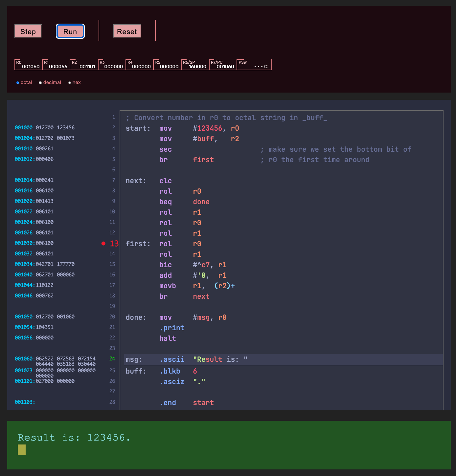Viewport: 456px width, 476px height.
Task: Click the R6/SP register value 160000
Action: [x=197, y=67]
